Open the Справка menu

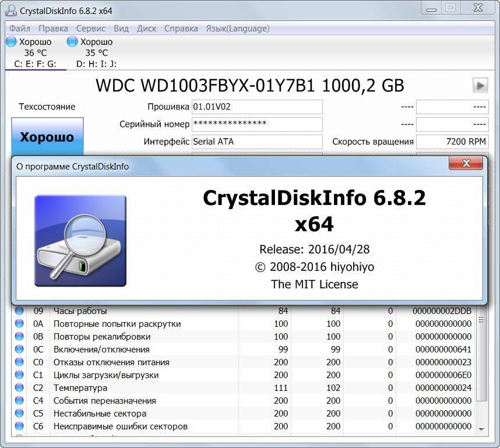pos(181,29)
